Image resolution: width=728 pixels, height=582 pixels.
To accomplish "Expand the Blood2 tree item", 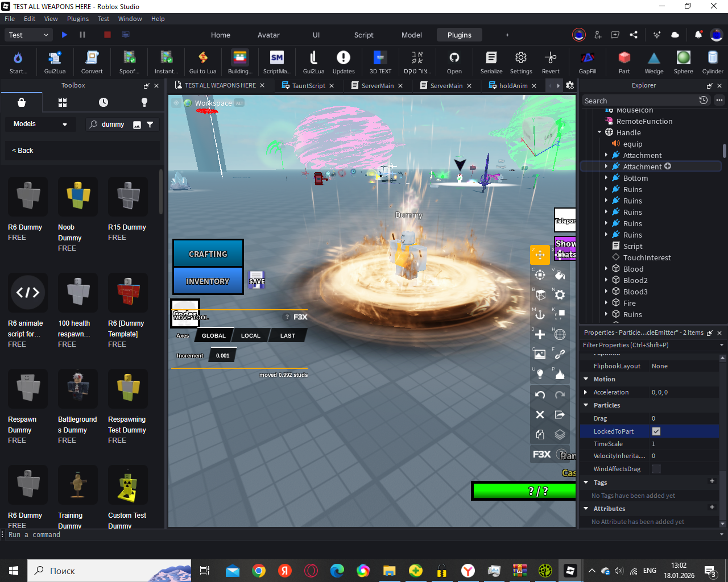I will [x=606, y=280].
